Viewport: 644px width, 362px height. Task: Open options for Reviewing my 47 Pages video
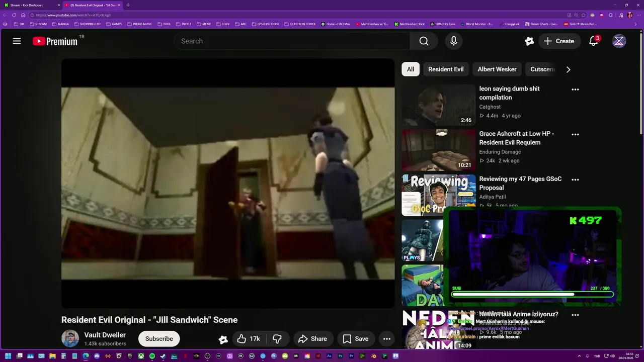(575, 179)
